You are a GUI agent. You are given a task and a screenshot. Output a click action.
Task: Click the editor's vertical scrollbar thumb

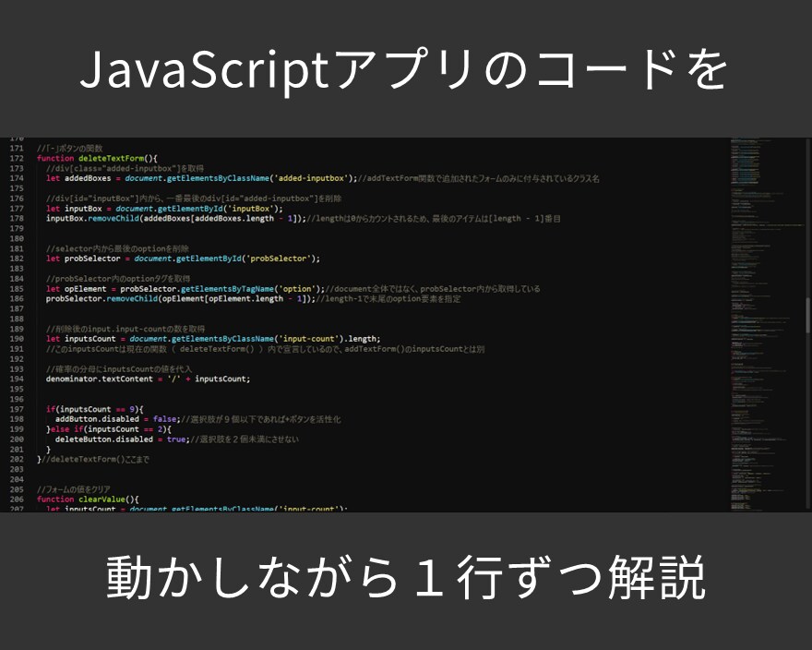coord(808,315)
